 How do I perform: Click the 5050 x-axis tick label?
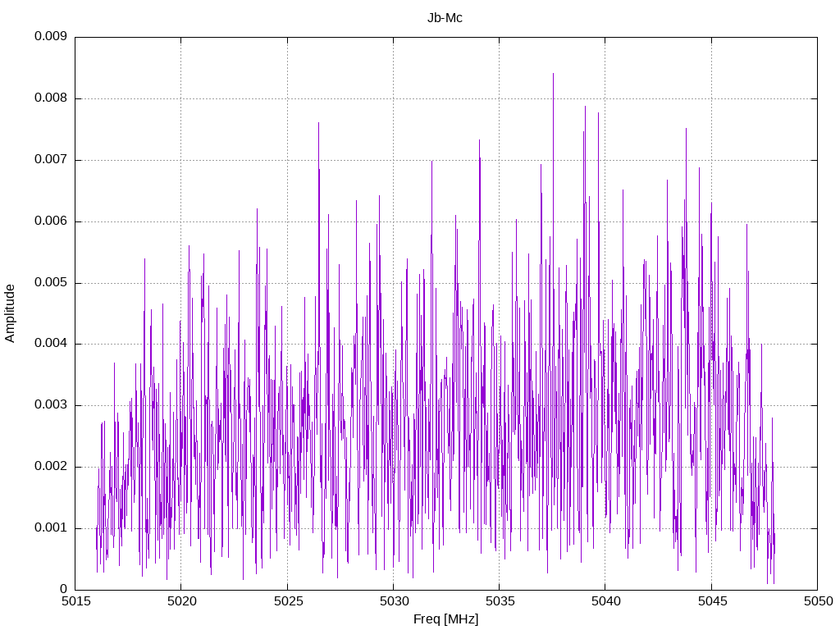[819, 601]
